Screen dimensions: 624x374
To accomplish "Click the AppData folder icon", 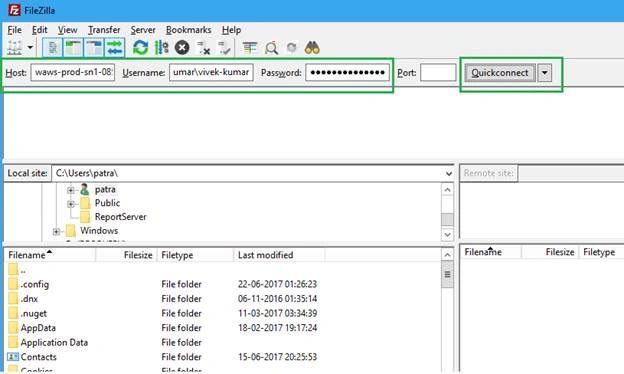I will tap(13, 328).
